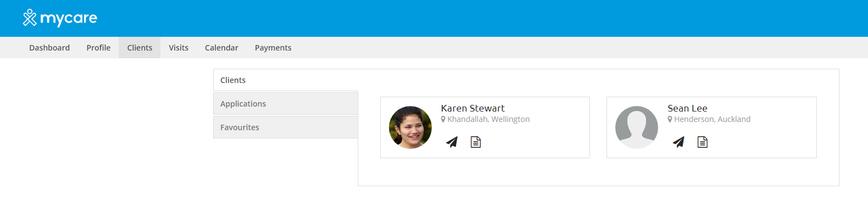Select Clients in the navigation bar
Image resolution: width=868 pixels, height=217 pixels.
click(x=140, y=48)
